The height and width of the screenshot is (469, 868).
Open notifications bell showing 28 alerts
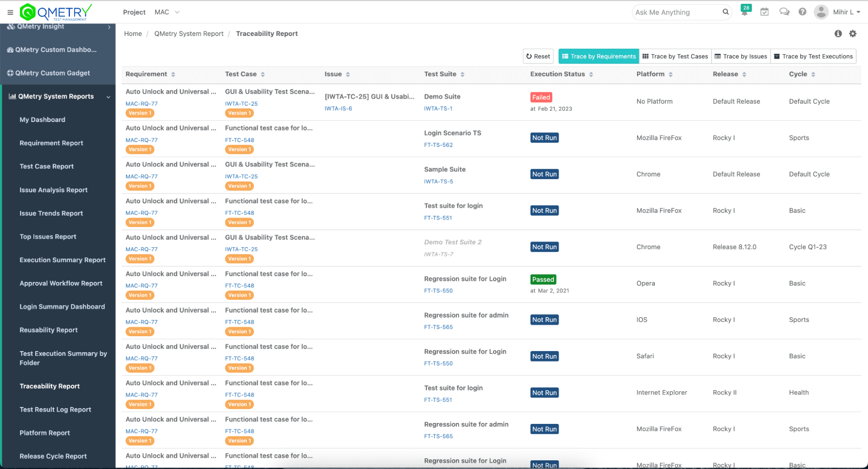(x=745, y=11)
